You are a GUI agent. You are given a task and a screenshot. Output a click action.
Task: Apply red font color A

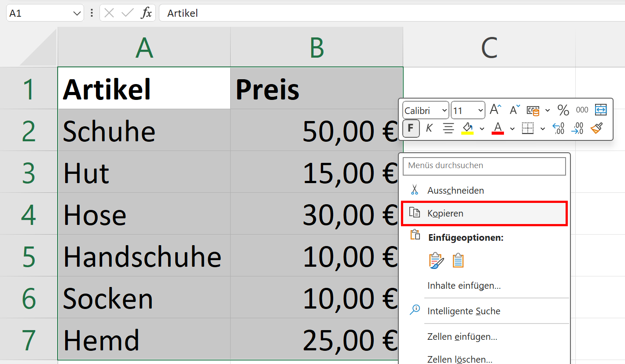pyautogui.click(x=498, y=129)
